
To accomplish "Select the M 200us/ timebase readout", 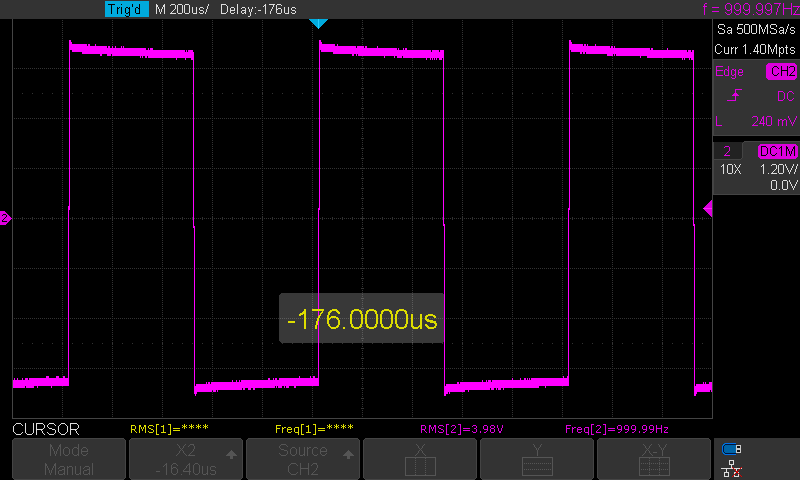I will (x=182, y=9).
